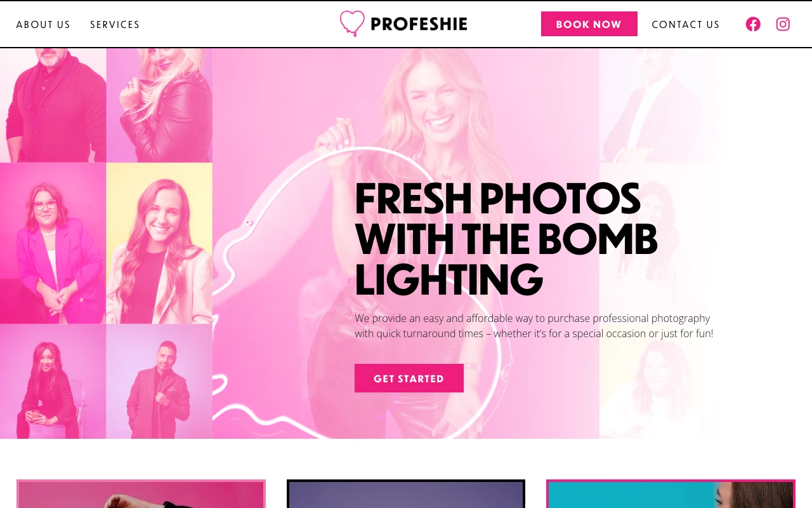The image size is (812, 508).
Task: Open the Instagram profile icon
Action: pos(783,24)
